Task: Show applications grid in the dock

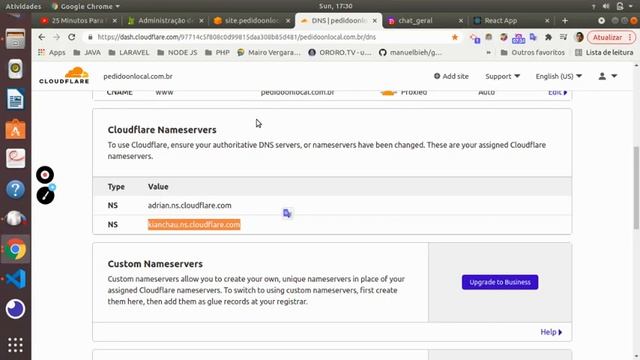Action: click(x=16, y=345)
